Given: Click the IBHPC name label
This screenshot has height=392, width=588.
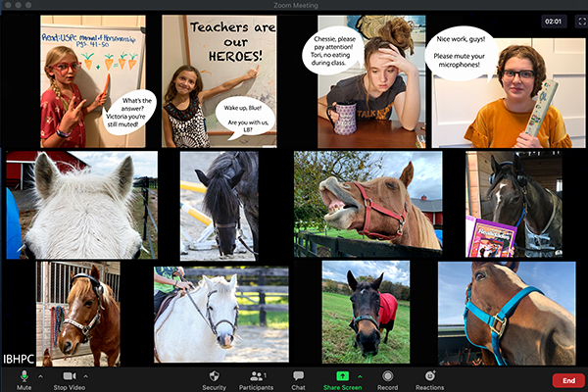Looking at the screenshot, I should (x=19, y=359).
